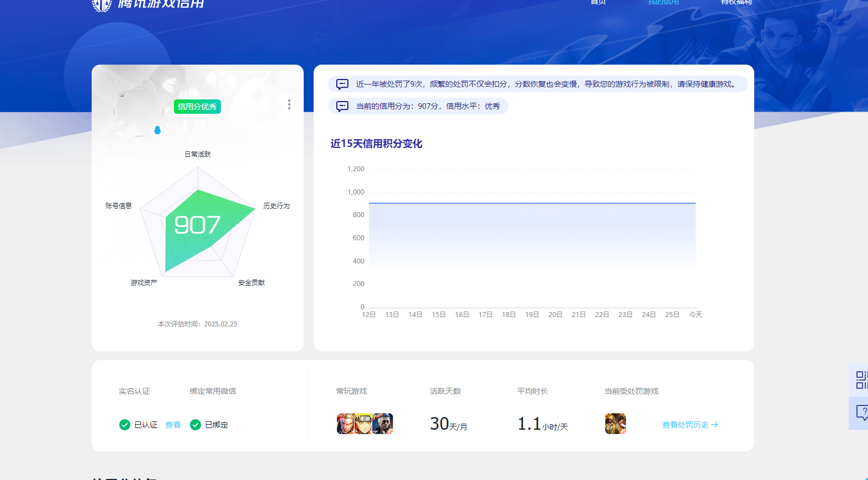Go to the 首页 nav item
Screen dimensions: 868x480
[x=599, y=2]
